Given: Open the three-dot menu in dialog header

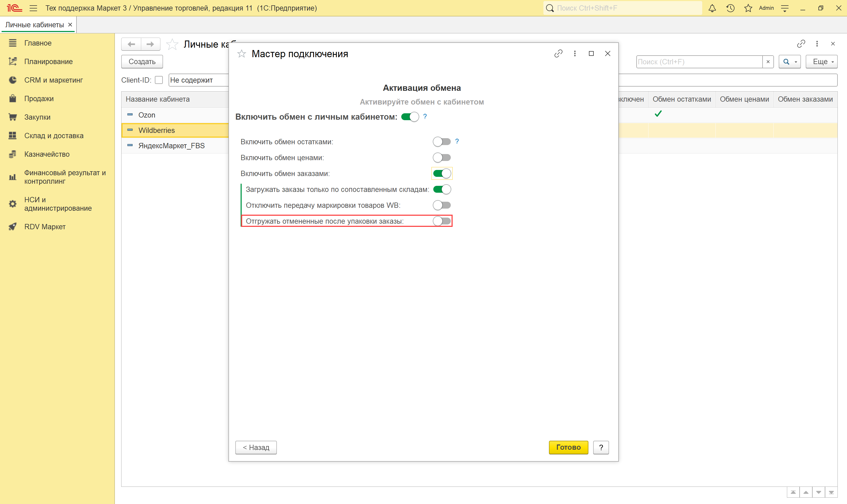Looking at the screenshot, I should pyautogui.click(x=575, y=54).
